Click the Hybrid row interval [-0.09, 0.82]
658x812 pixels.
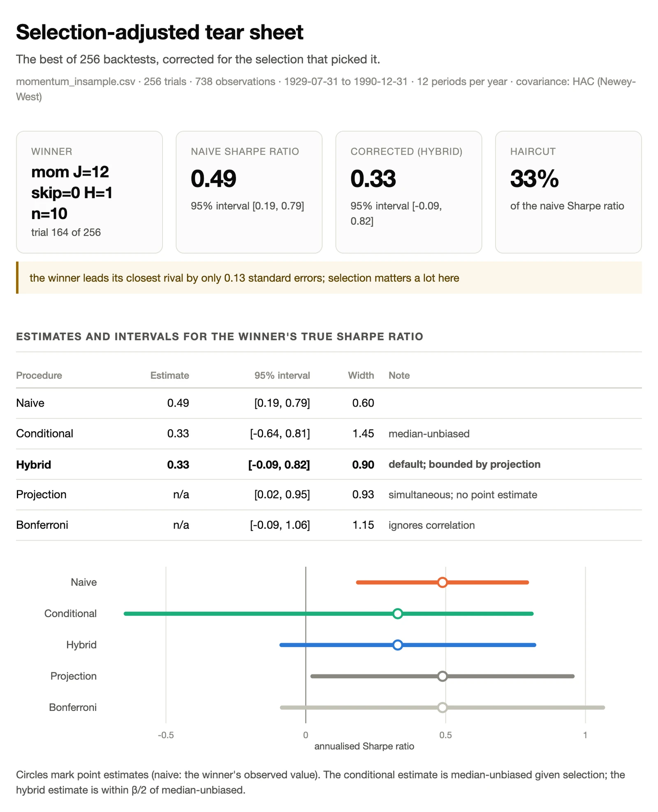[279, 465]
